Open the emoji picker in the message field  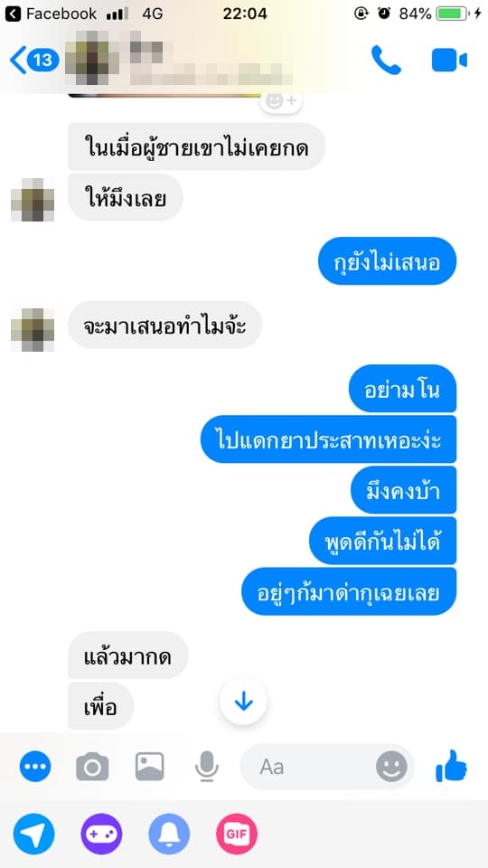[391, 767]
